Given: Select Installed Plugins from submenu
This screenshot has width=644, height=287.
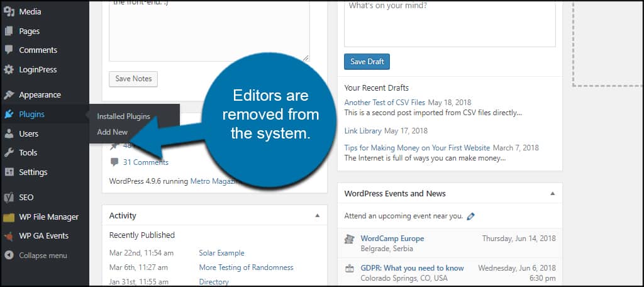Looking at the screenshot, I should click(x=124, y=116).
